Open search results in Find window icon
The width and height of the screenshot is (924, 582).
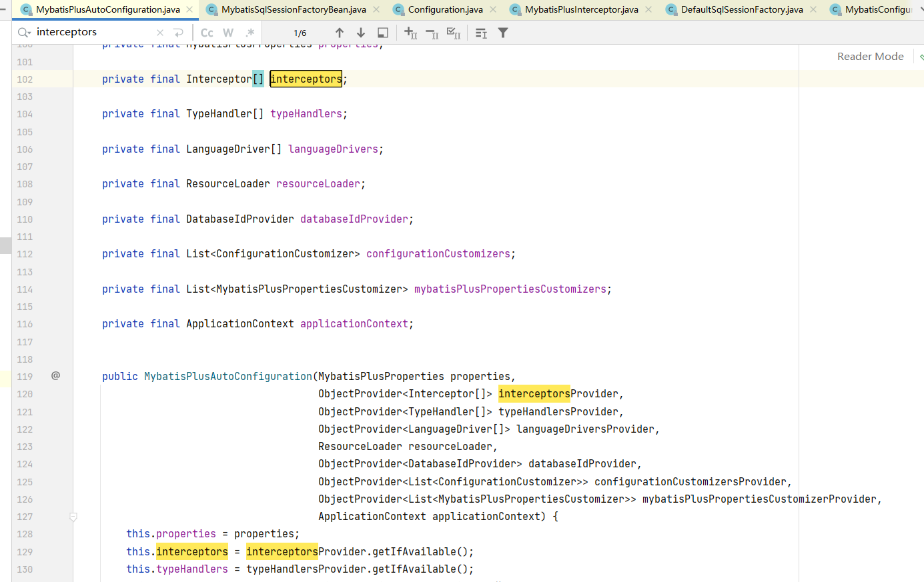(383, 33)
